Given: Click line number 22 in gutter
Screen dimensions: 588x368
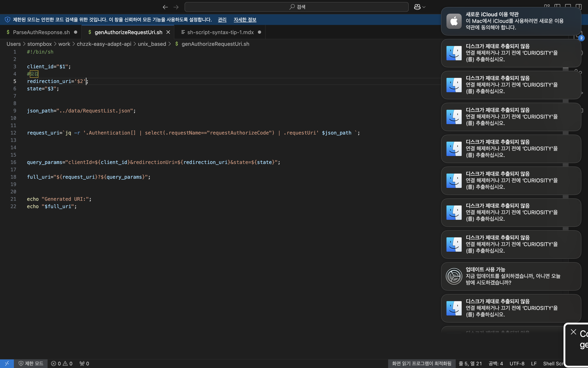Looking at the screenshot, I should click(x=13, y=206).
